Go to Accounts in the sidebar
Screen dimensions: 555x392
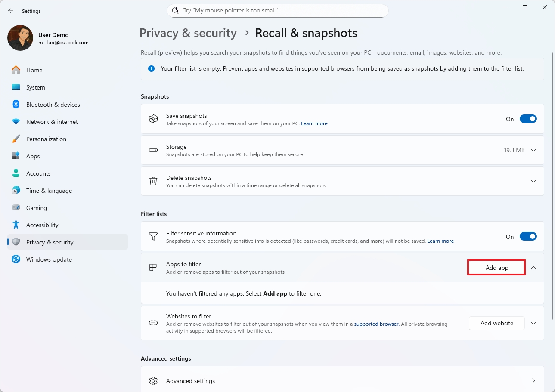(38, 173)
